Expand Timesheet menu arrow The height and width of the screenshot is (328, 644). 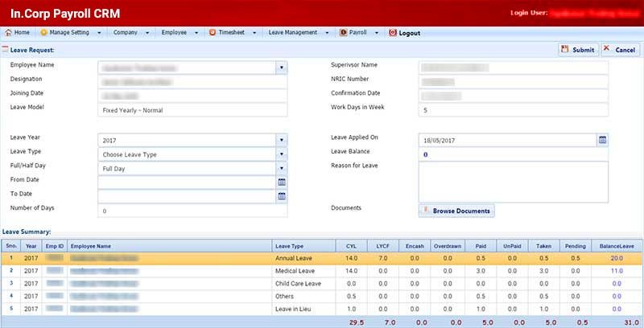click(254, 33)
